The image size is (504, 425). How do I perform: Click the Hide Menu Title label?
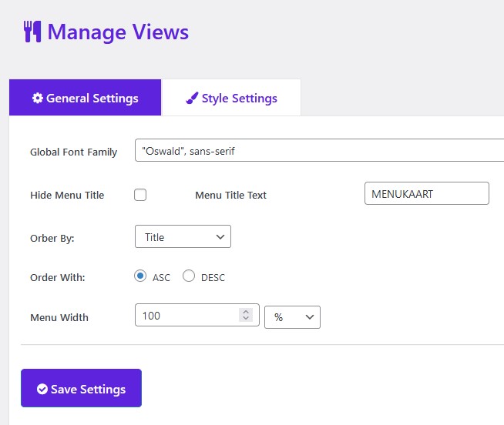pyautogui.click(x=67, y=195)
